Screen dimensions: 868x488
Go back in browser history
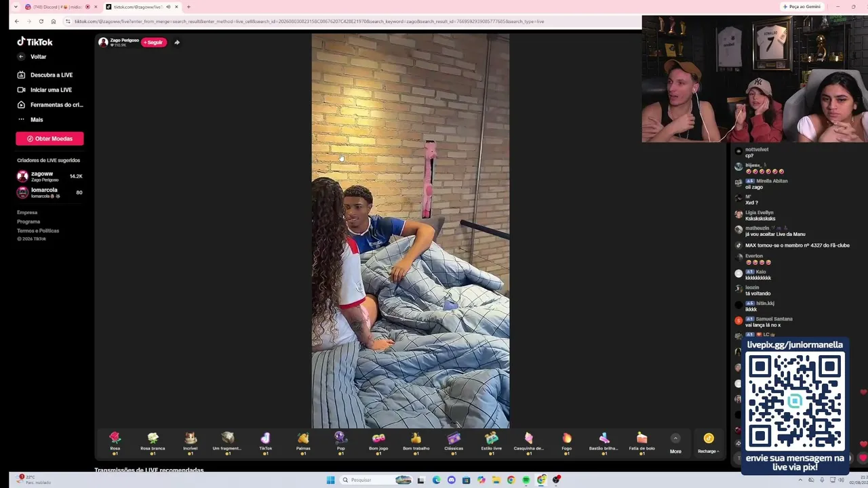[x=17, y=22]
